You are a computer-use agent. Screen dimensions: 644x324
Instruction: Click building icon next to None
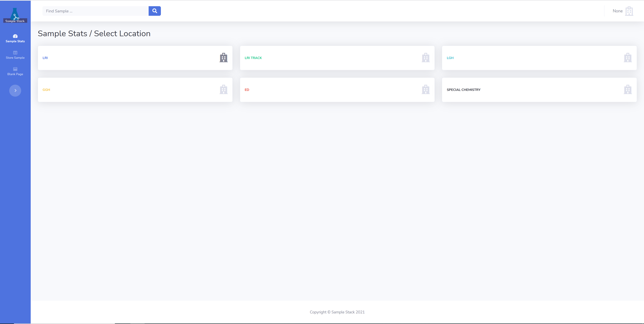[629, 11]
